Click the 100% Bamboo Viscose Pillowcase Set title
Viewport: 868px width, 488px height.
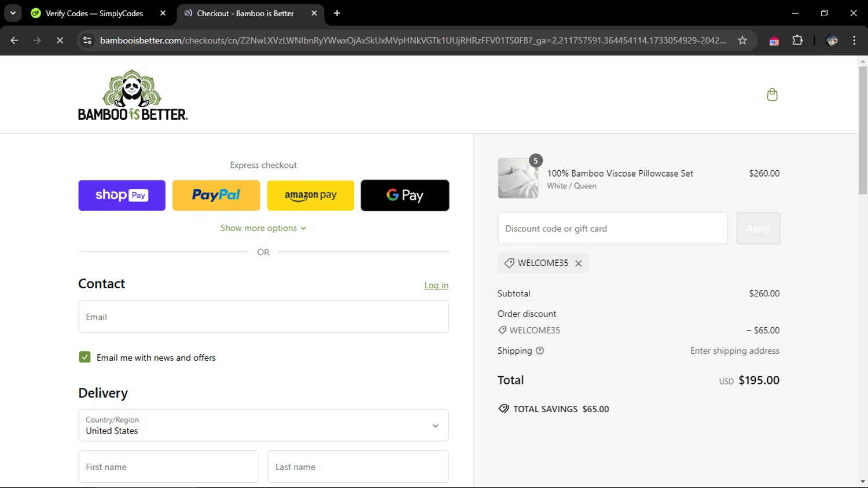(620, 173)
